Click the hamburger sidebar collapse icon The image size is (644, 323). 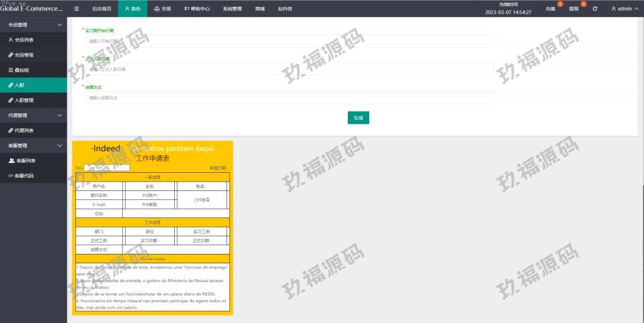click(x=76, y=9)
